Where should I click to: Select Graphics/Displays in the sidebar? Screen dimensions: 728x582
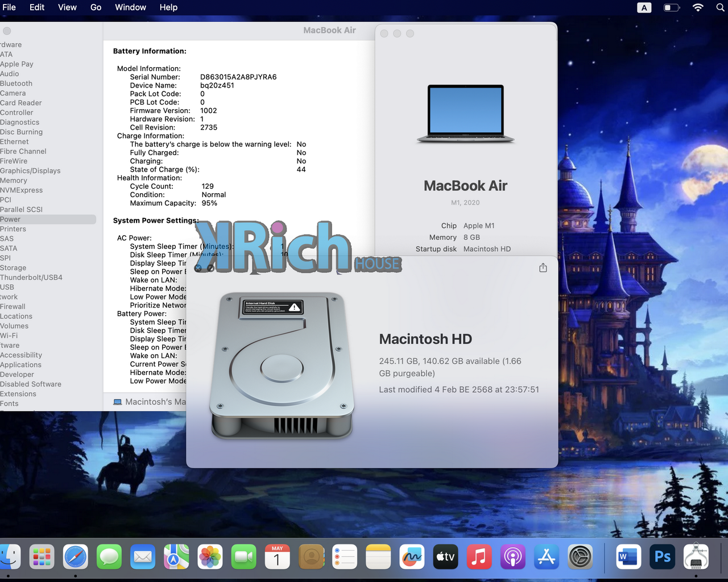[30, 171]
